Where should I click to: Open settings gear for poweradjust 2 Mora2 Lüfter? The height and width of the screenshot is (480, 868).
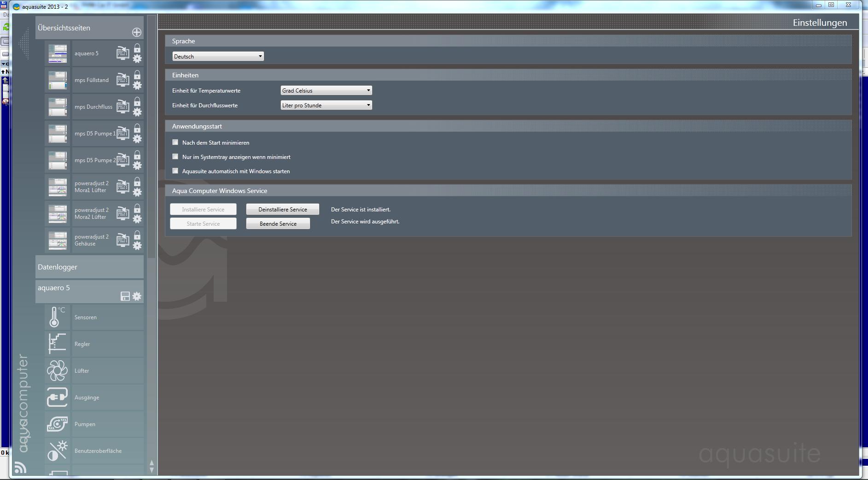(x=137, y=219)
